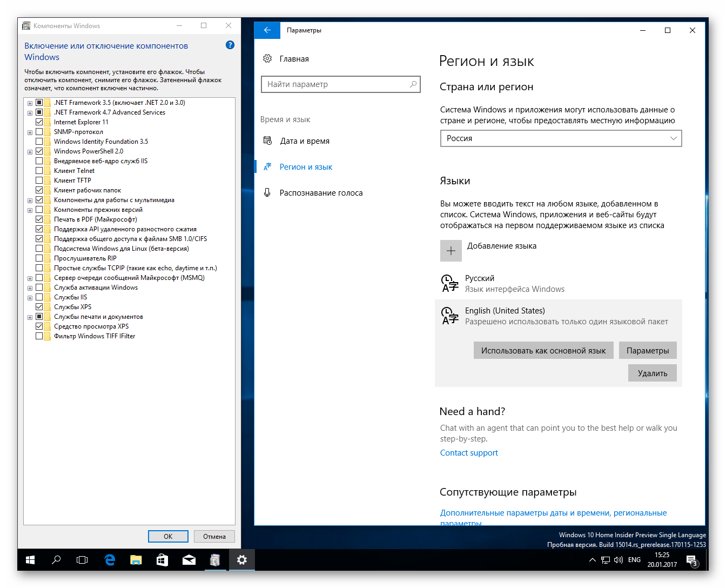Screen dimensions: 726x588
Task: Switch to Windows Components taskbar icon
Action: coord(215,560)
